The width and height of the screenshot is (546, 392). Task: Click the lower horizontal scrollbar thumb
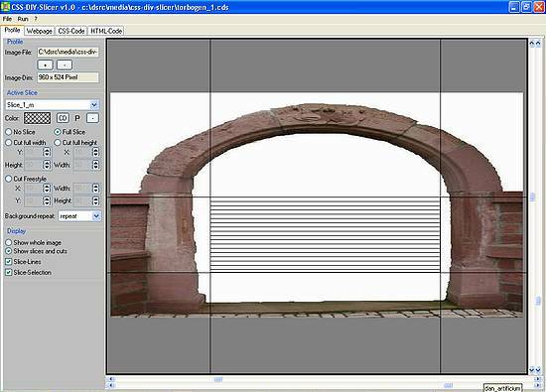point(449,385)
